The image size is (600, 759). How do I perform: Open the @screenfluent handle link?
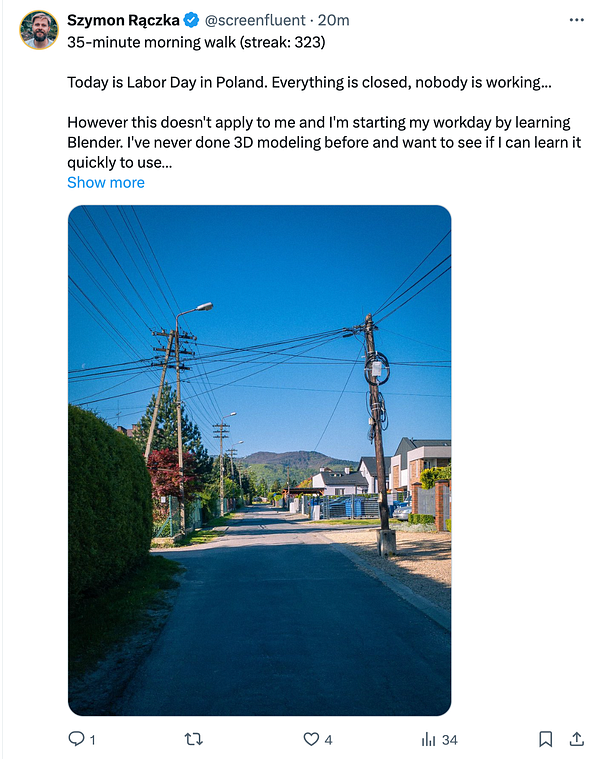tap(255, 20)
